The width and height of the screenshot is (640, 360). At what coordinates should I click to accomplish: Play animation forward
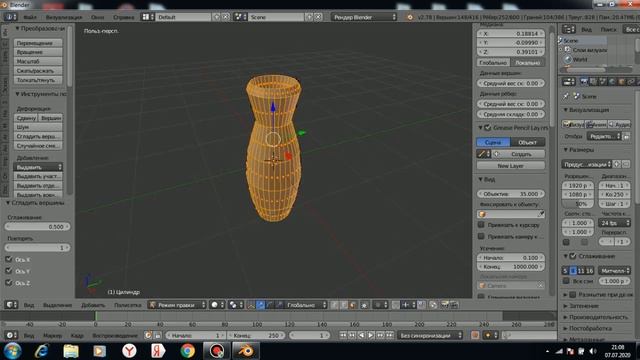[371, 335]
